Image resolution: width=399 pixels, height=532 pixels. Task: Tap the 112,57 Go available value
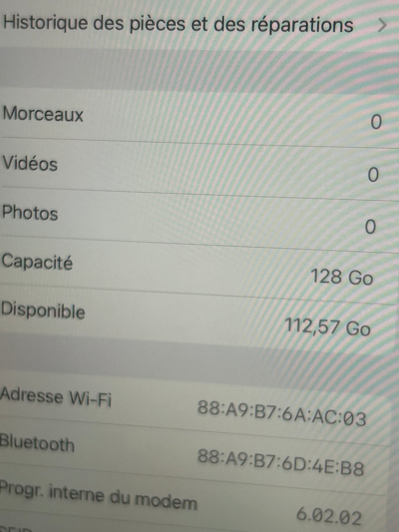(x=327, y=327)
